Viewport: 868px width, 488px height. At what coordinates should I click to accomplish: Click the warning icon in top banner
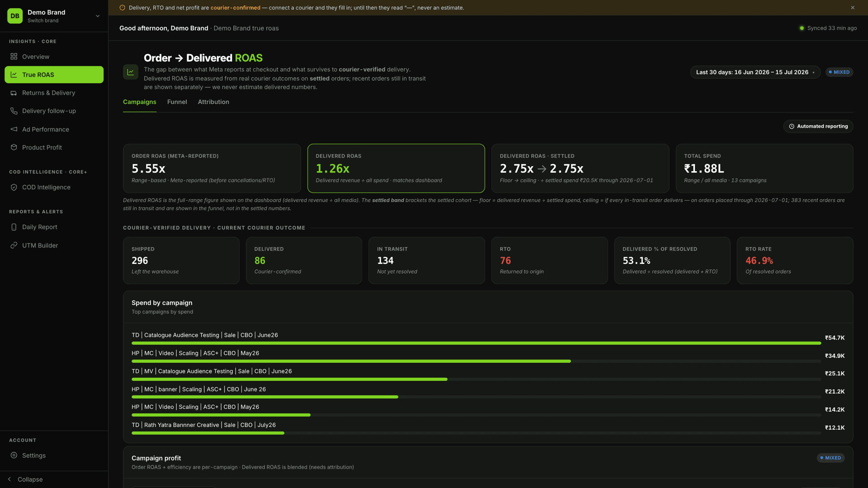pyautogui.click(x=122, y=8)
